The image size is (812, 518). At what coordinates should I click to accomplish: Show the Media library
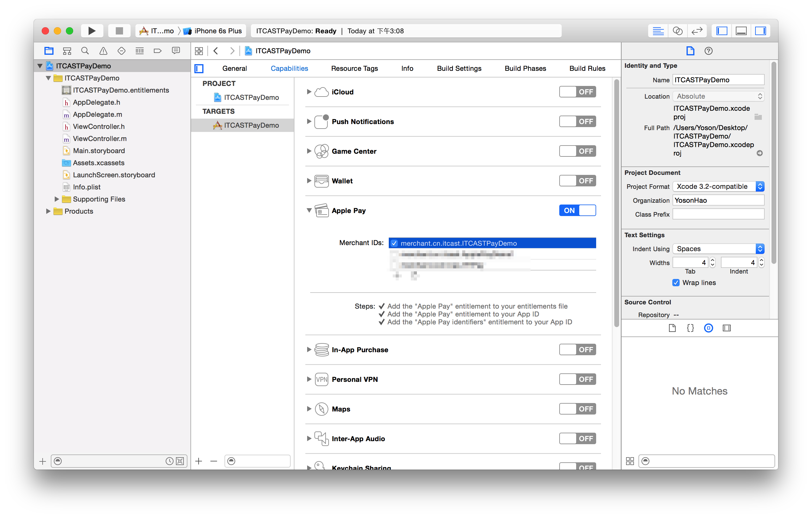[x=727, y=328]
